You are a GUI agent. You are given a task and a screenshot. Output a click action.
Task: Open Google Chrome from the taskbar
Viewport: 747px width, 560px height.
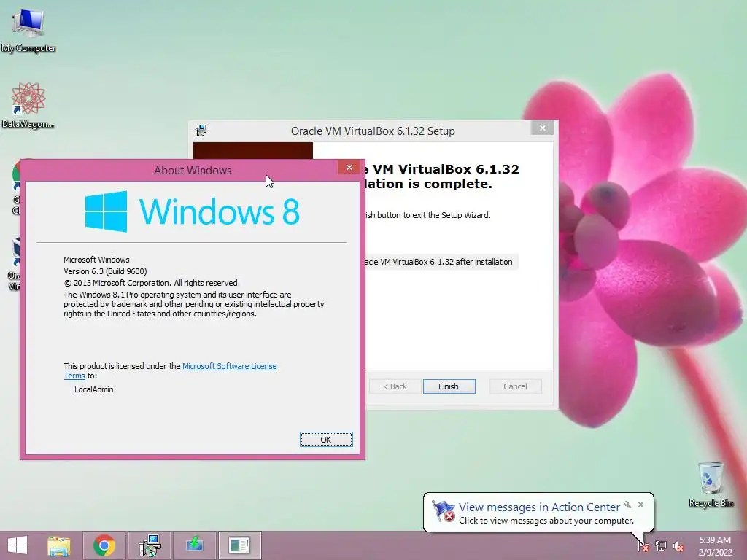104,545
